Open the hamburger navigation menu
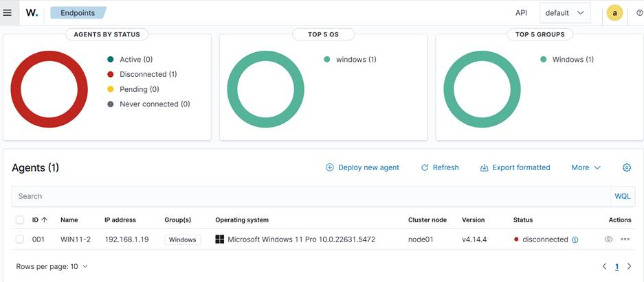 (x=8, y=12)
